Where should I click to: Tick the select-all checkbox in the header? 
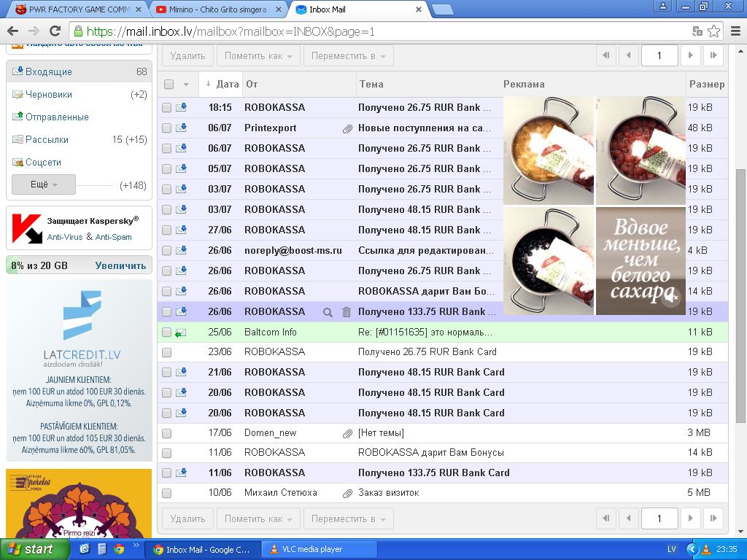169,84
